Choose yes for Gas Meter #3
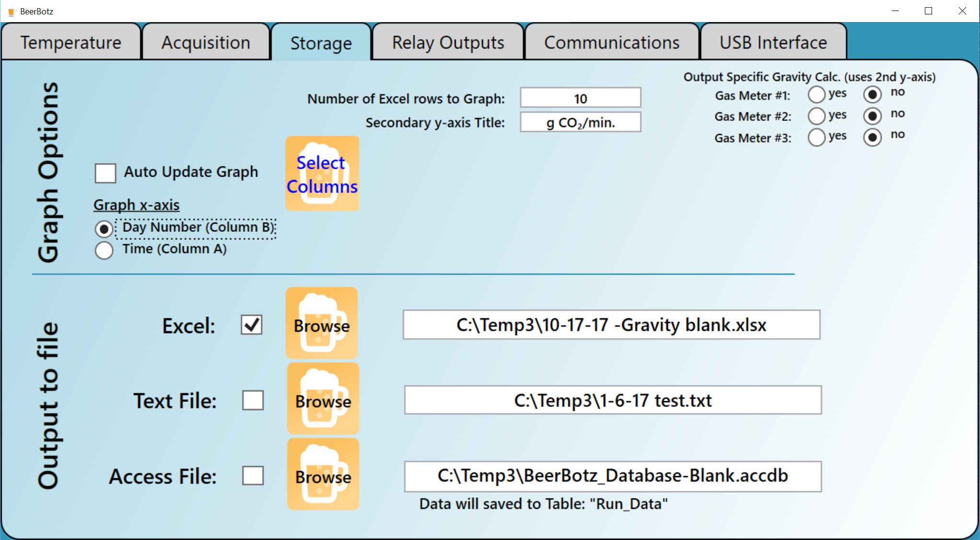980x540 pixels. (x=816, y=137)
